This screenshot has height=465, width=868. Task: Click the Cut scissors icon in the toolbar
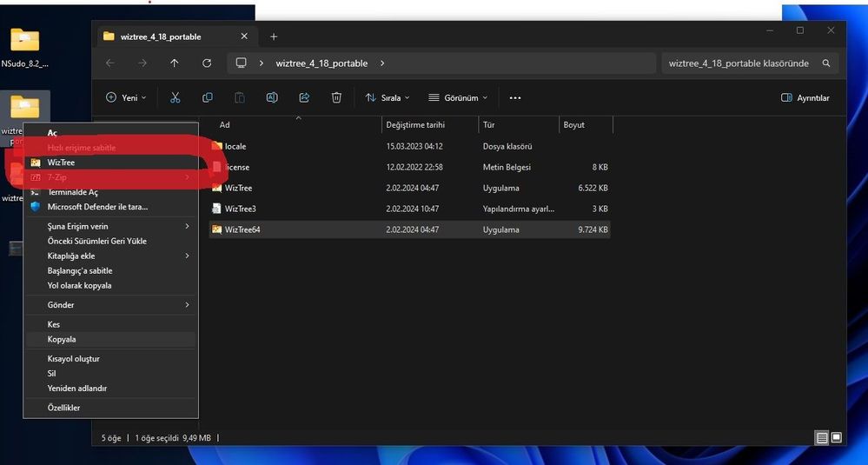coord(175,97)
